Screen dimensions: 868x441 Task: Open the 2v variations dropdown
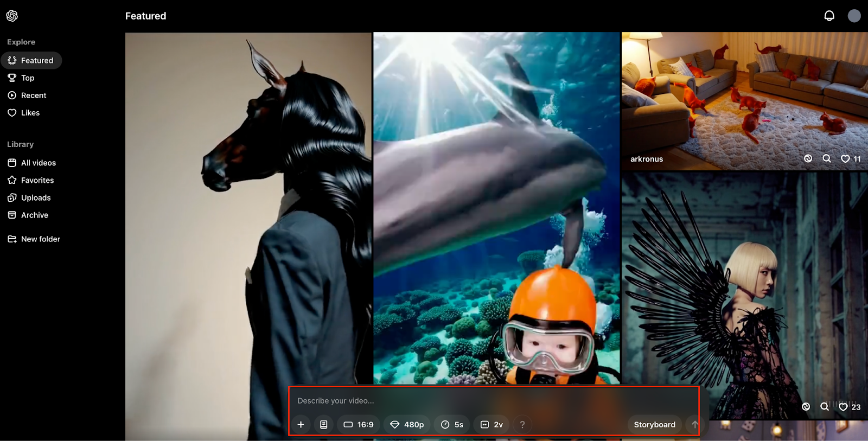(x=492, y=424)
